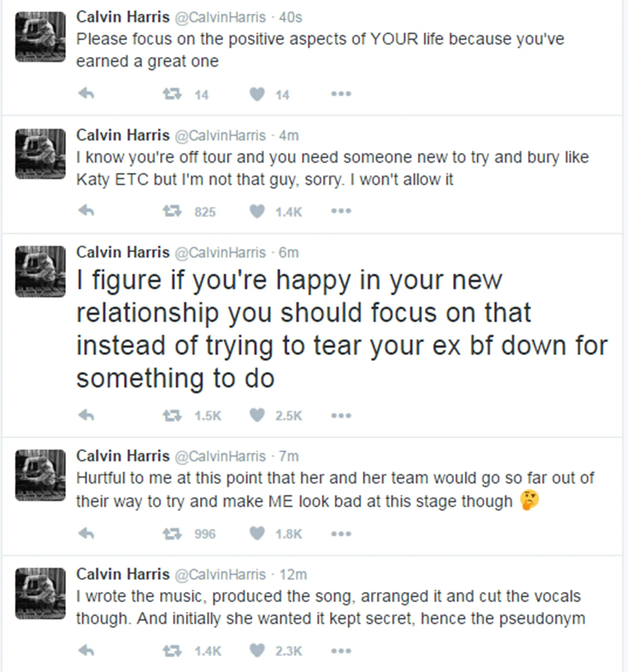
Task: Reply to the "Hurtful to me" tweet
Action: 86,533
